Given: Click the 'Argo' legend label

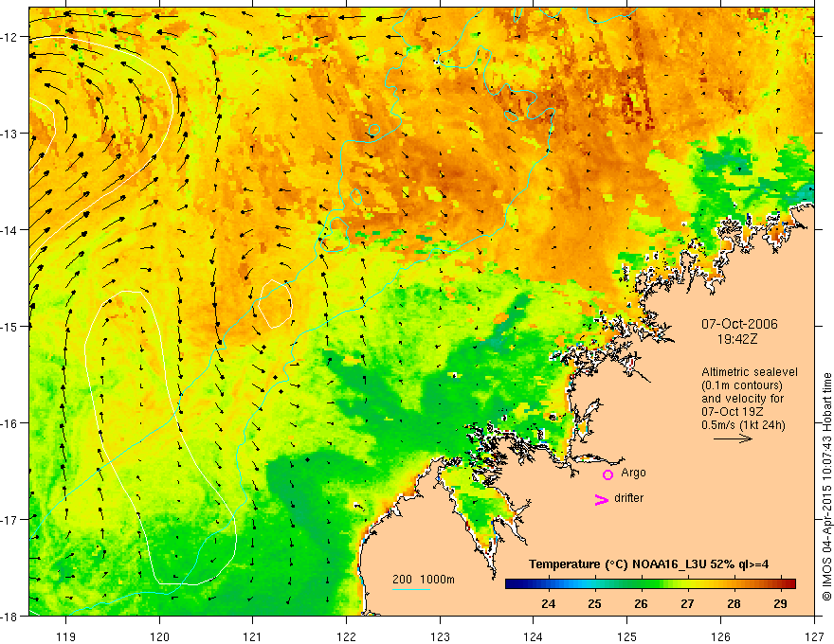Looking at the screenshot, I should click(633, 473).
